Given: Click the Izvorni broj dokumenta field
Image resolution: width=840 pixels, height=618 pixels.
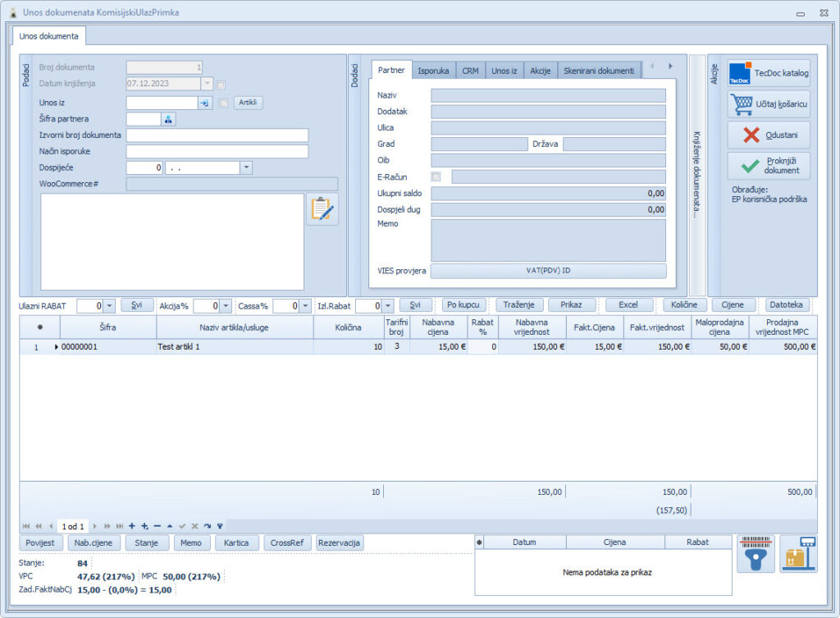Looking at the screenshot, I should point(217,135).
